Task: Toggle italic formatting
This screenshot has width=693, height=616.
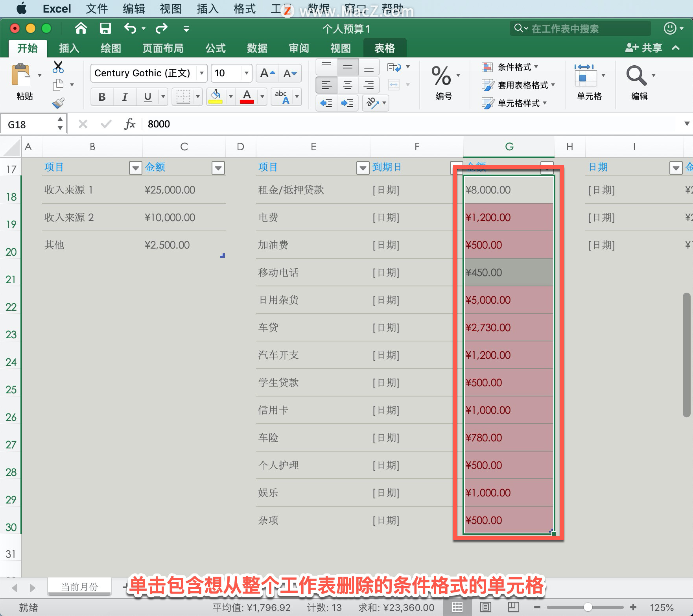Action: [x=125, y=96]
